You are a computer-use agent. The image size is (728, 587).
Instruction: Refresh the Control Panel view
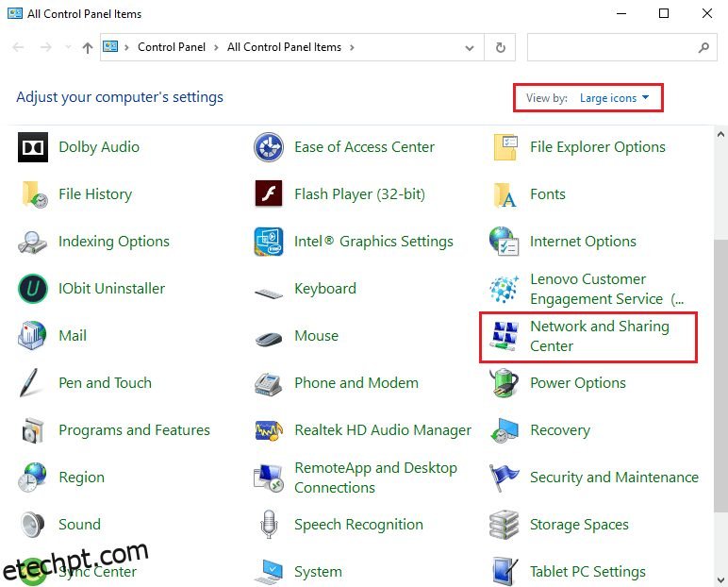point(500,47)
